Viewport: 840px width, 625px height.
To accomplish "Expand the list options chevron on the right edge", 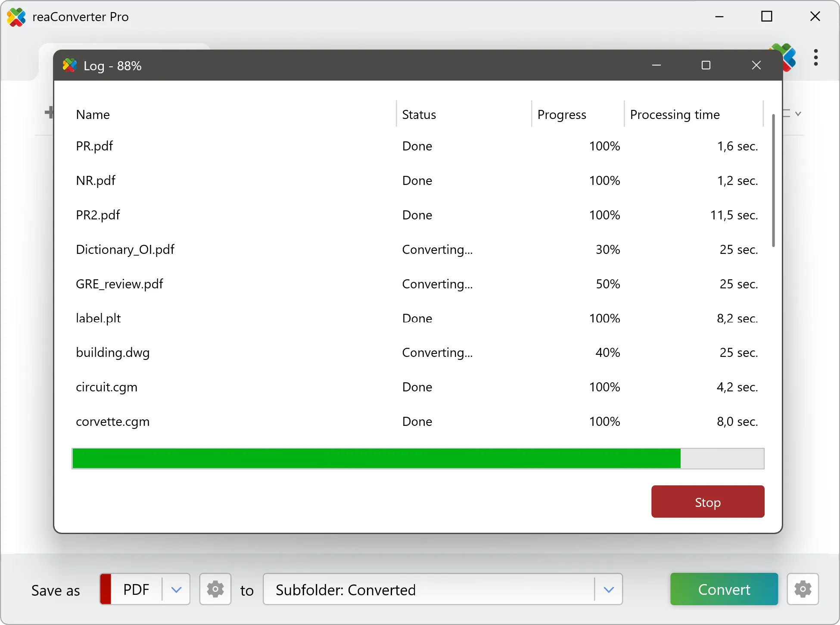I will 798,113.
